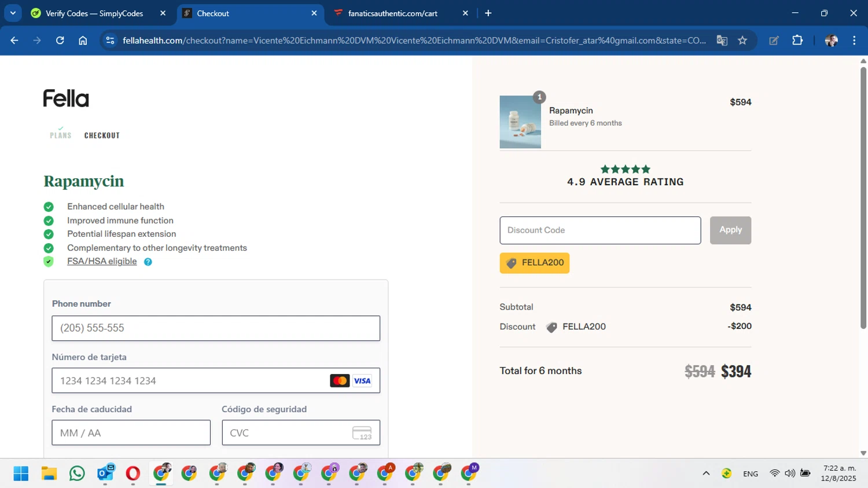Open Opera browser from taskbar
This screenshot has height=488, width=868.
click(133, 474)
